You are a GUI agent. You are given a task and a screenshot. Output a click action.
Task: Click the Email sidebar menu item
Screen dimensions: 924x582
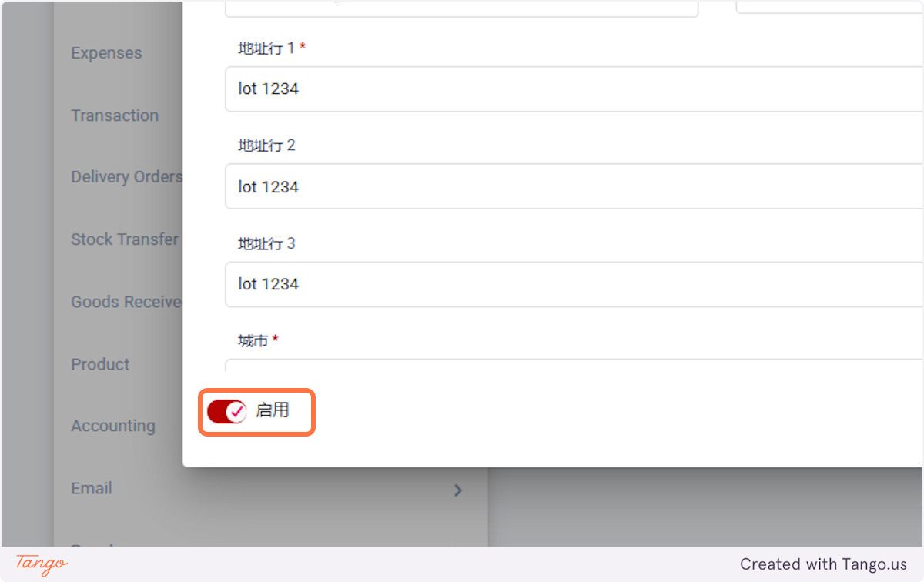pyautogui.click(x=92, y=488)
